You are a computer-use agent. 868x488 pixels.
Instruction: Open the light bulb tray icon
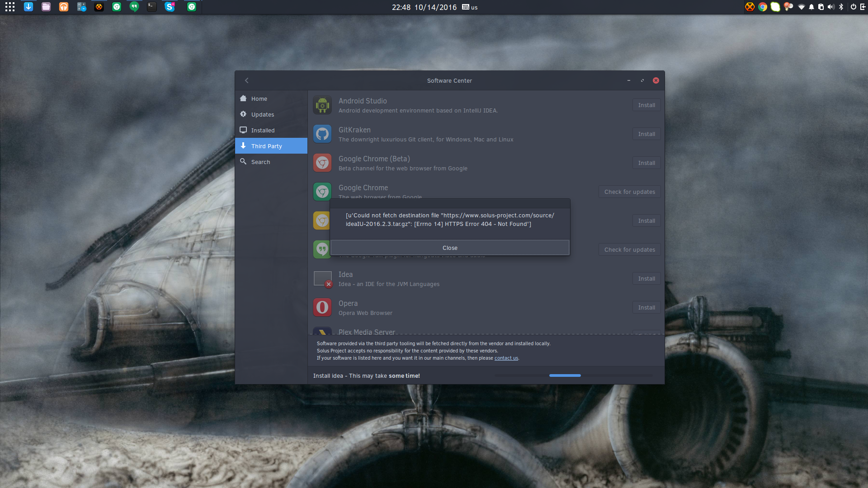788,7
